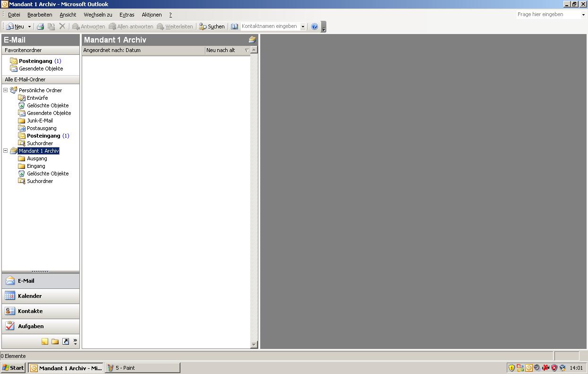The width and height of the screenshot is (588, 374).
Task: Open the ? help menu
Action: pos(170,15)
